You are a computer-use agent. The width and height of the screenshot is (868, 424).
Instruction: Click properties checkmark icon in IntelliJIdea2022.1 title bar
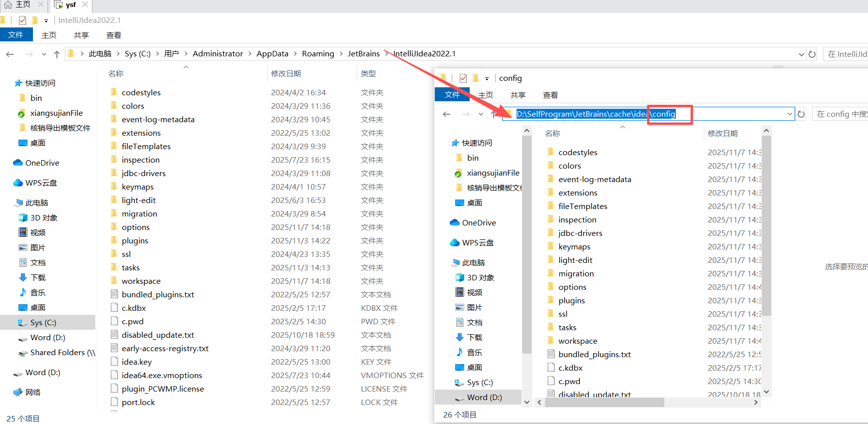(22, 20)
